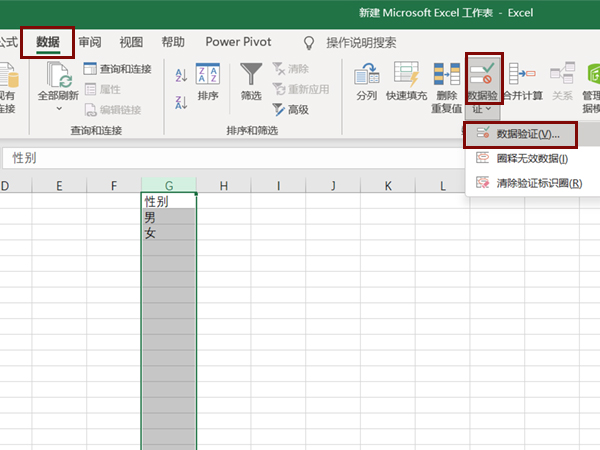
Task: Select column H header
Action: click(223, 186)
